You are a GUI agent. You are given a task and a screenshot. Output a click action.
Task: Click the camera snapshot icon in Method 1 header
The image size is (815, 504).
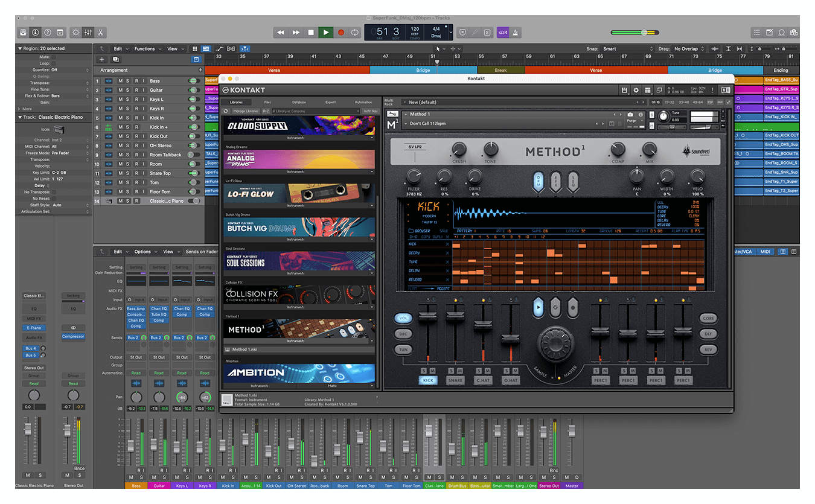coord(630,114)
